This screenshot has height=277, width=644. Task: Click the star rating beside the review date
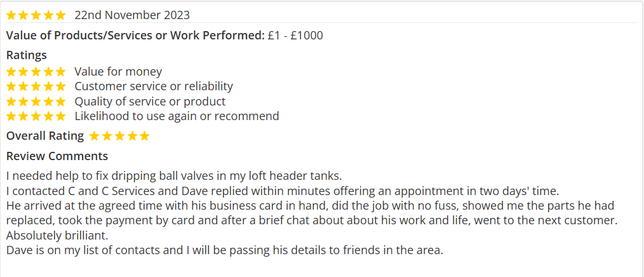(x=36, y=15)
